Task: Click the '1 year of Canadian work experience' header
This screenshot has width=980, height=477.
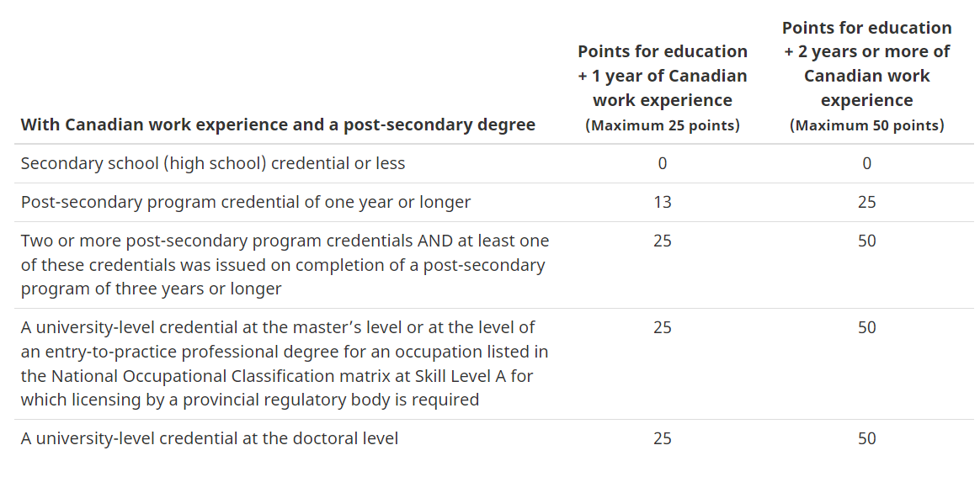Action: 662,76
